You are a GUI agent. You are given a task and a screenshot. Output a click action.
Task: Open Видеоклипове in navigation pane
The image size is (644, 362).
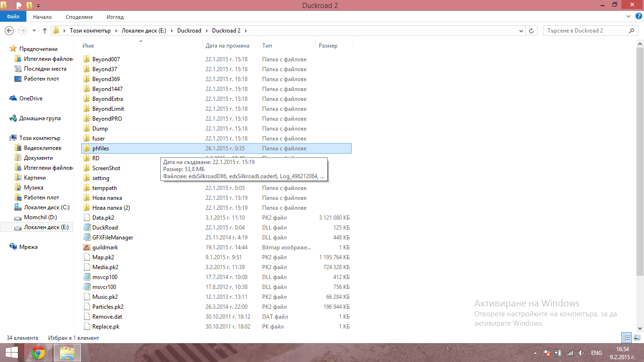(42, 148)
